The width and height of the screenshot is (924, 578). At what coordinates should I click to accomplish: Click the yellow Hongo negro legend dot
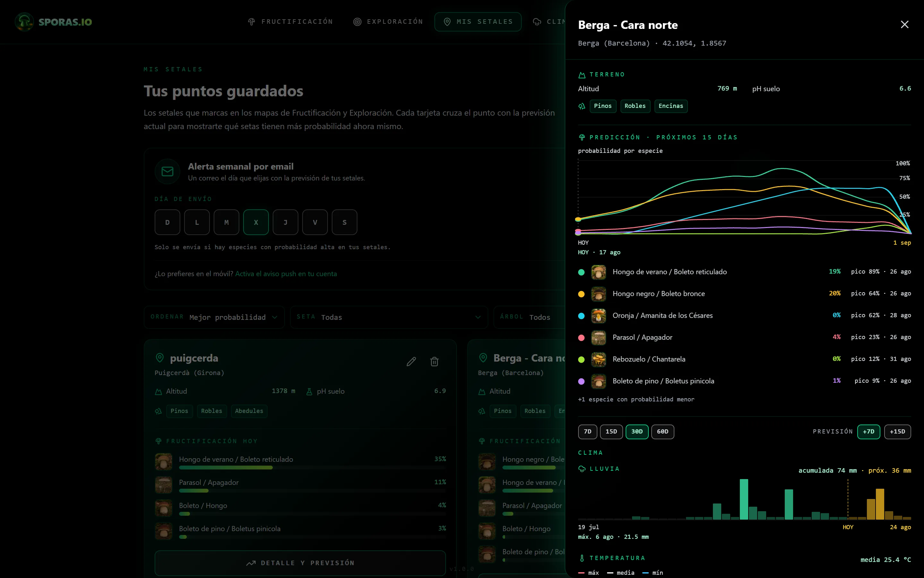[581, 294]
